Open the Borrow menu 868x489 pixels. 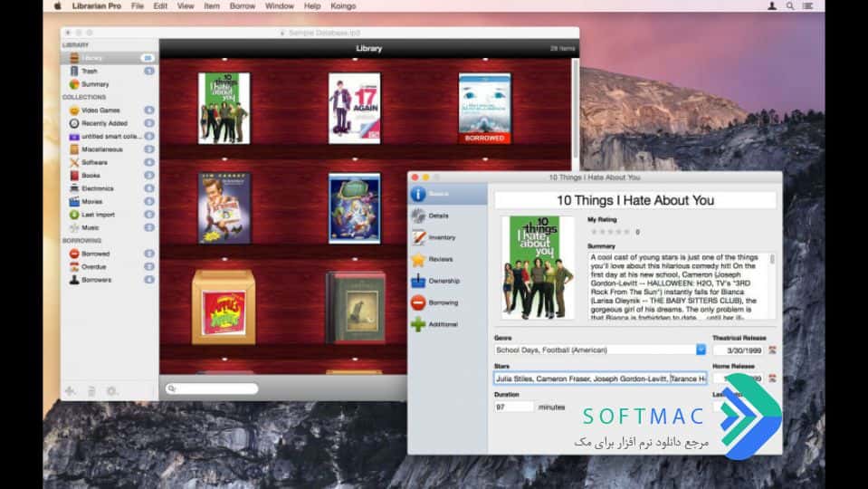tap(243, 6)
